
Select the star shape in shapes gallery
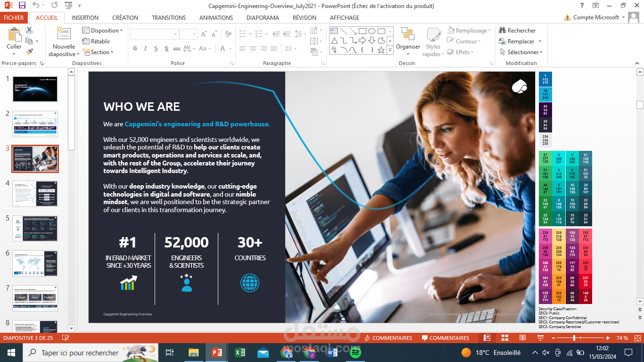(381, 50)
